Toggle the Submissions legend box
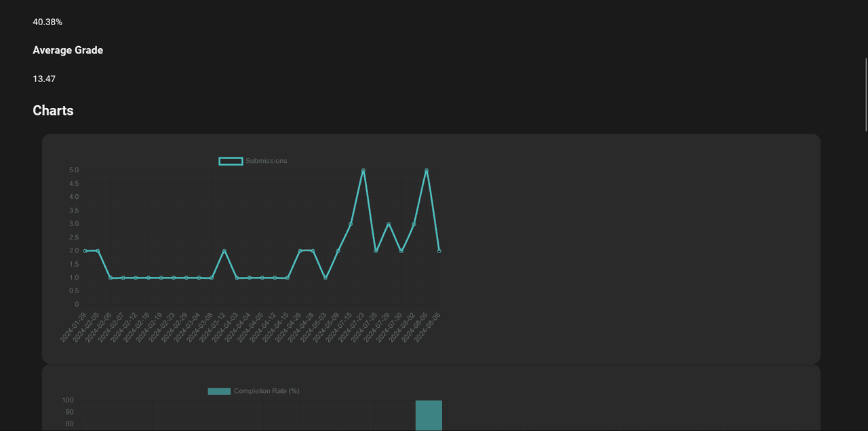This screenshot has width=868, height=431. (231, 161)
